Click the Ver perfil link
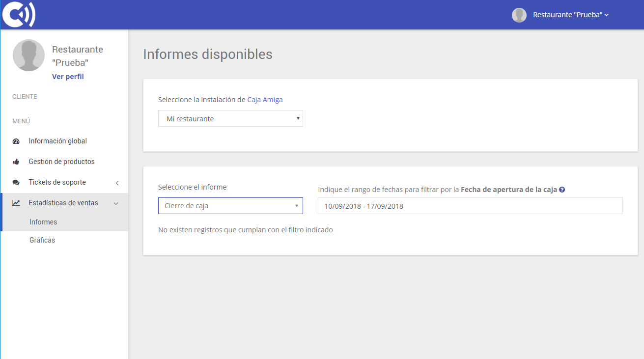 [68, 76]
